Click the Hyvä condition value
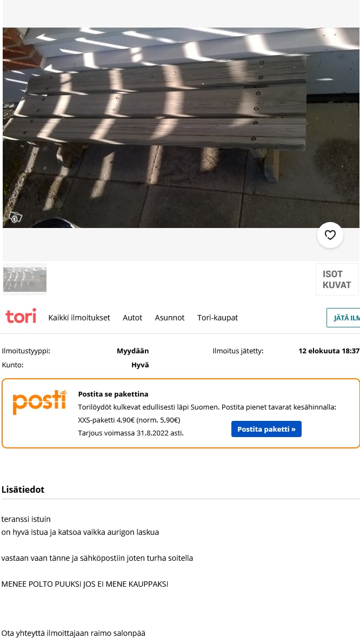 (140, 365)
